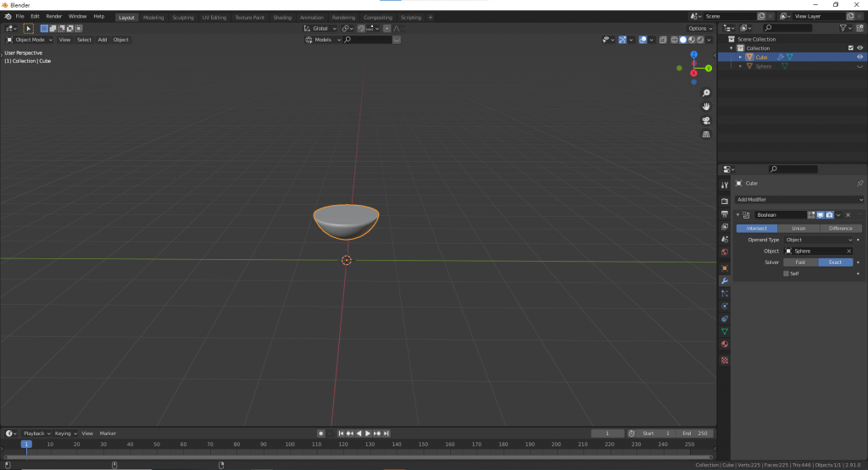This screenshot has height=470, width=868.
Task: Open the Object Constraints properties tab
Action: point(725,319)
